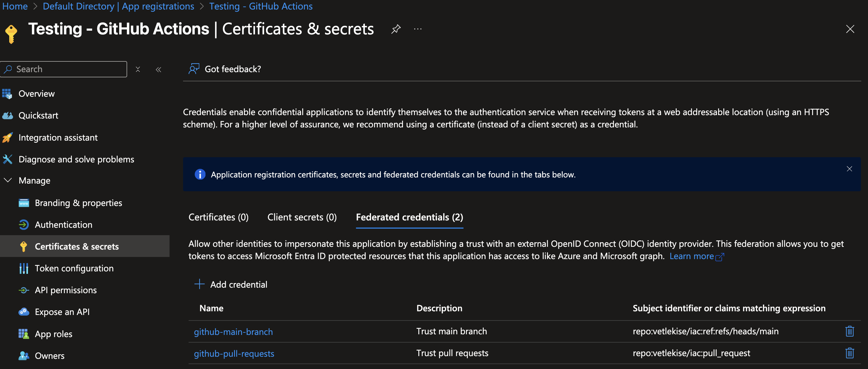Clear the sidebar search with X icon
The image size is (868, 369).
pyautogui.click(x=138, y=69)
